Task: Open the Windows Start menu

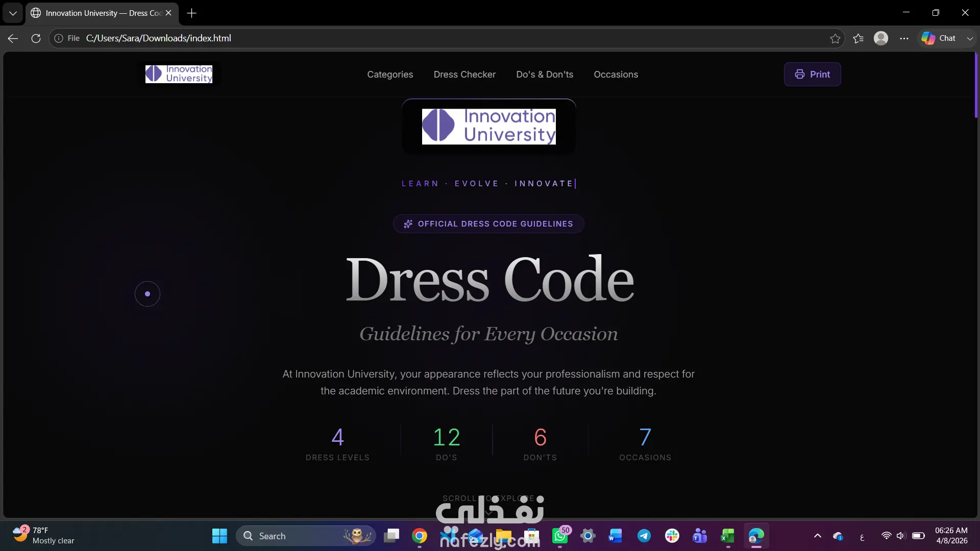Action: coord(219,536)
